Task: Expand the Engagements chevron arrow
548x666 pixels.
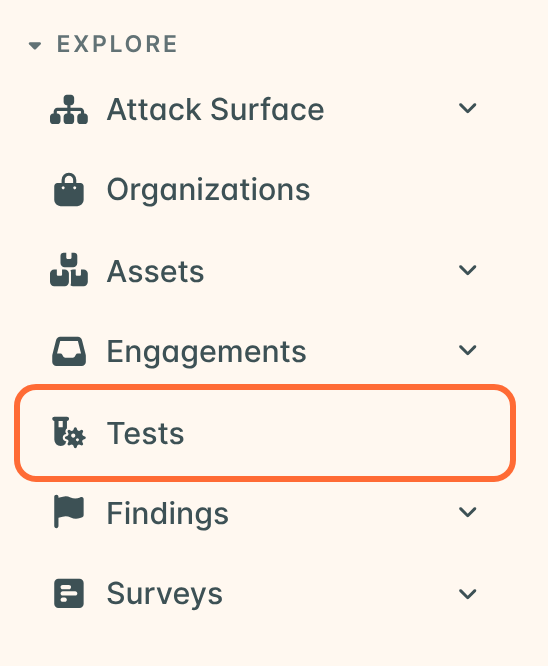Action: coord(468,350)
